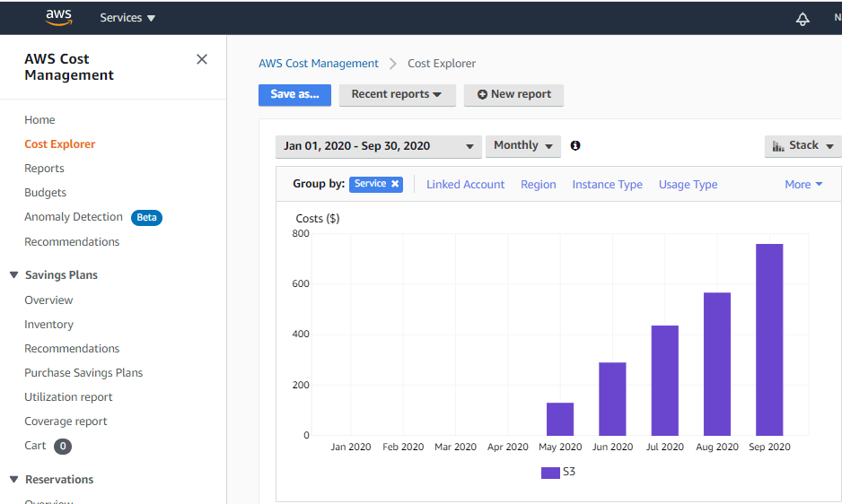Group by Region

pyautogui.click(x=538, y=185)
